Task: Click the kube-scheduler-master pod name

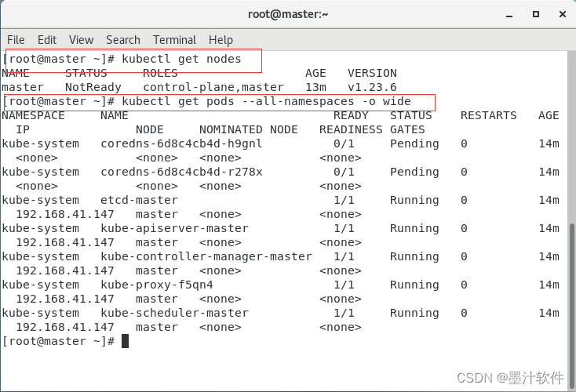Action: [x=174, y=313]
